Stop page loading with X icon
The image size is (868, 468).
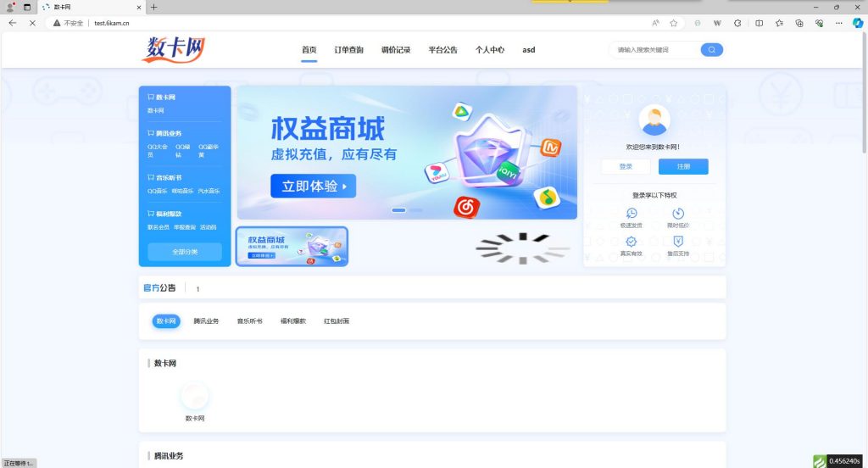pos(32,23)
